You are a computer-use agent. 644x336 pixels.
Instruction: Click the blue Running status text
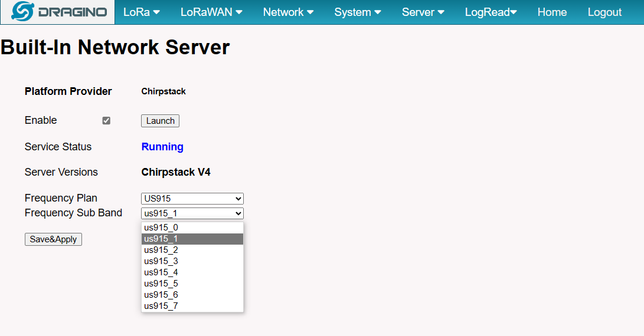162,147
